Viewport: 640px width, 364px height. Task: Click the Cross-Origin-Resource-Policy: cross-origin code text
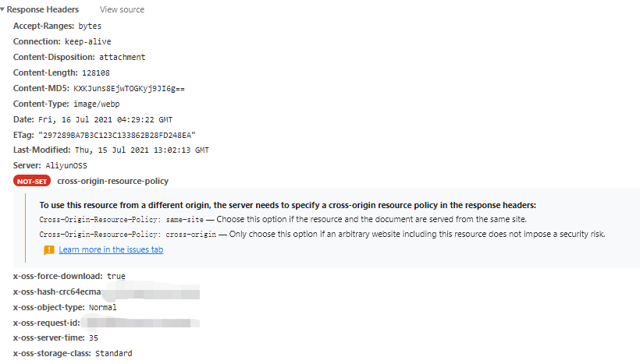[x=128, y=234]
